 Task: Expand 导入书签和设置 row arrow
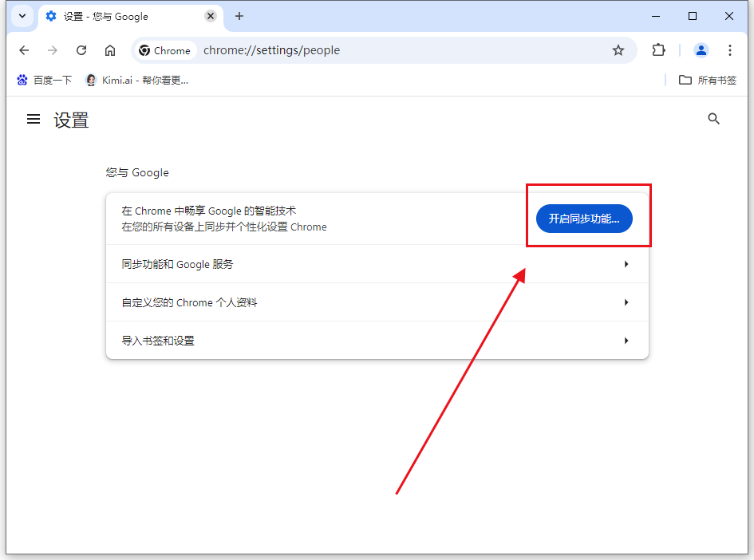coord(626,341)
